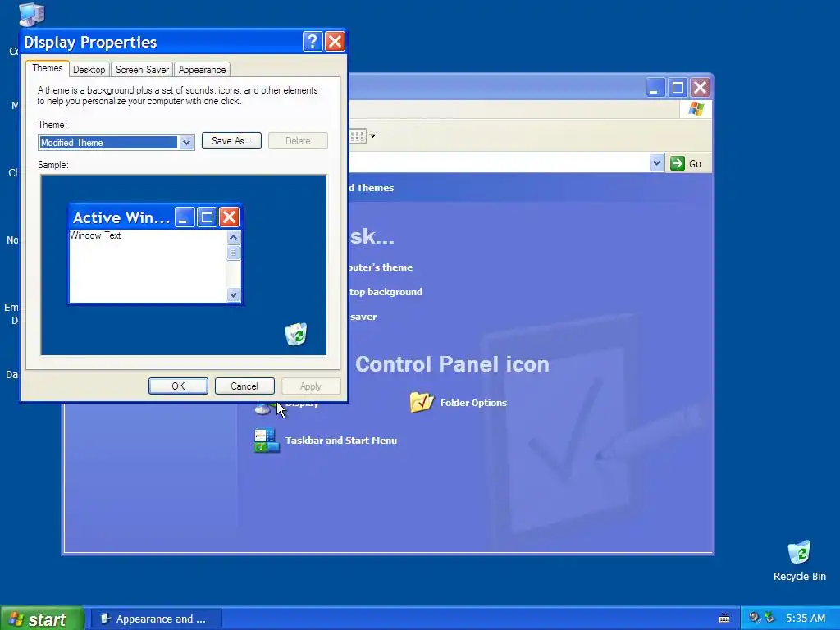
Task: Choose the change desktop background task
Action: [386, 292]
